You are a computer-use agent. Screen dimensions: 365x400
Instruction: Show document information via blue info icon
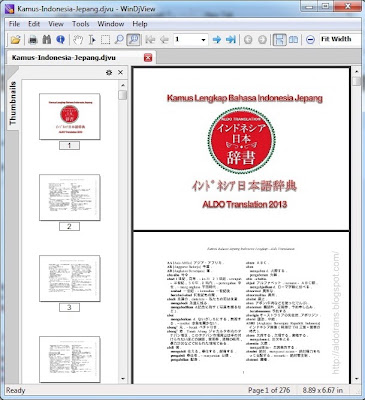coord(60,40)
